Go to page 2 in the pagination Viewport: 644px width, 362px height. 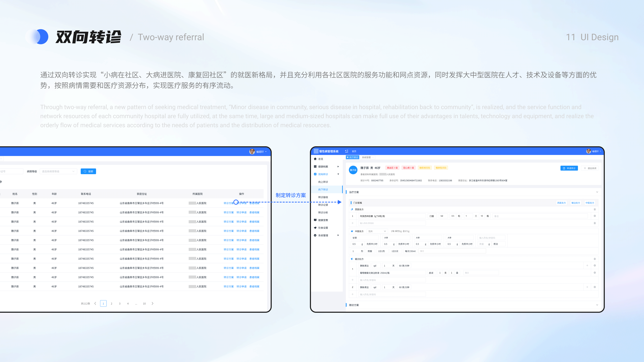111,304
